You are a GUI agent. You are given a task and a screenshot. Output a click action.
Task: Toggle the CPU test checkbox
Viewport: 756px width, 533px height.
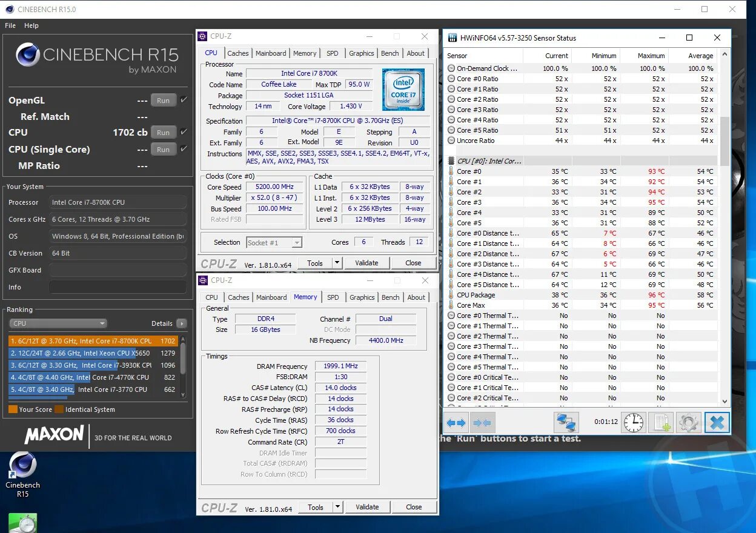[184, 131]
